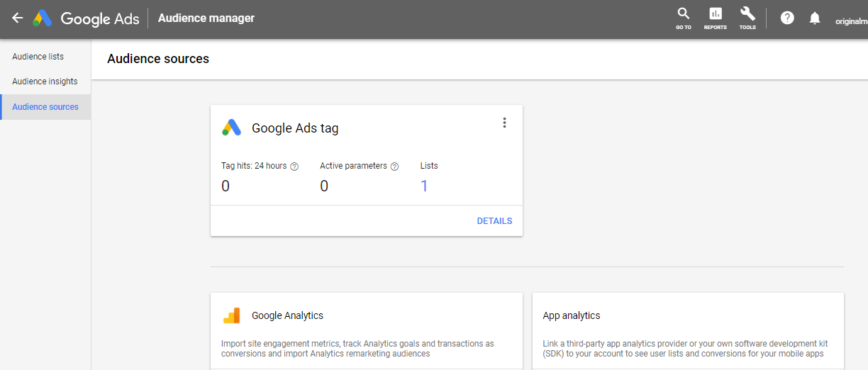
Task: Click the help icon next to Active parameters
Action: pos(395,167)
